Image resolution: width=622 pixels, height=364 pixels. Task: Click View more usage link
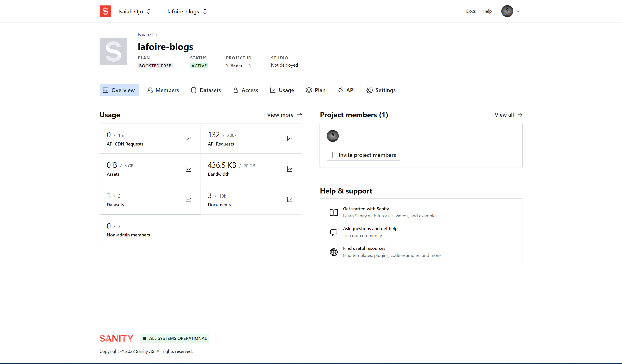284,115
